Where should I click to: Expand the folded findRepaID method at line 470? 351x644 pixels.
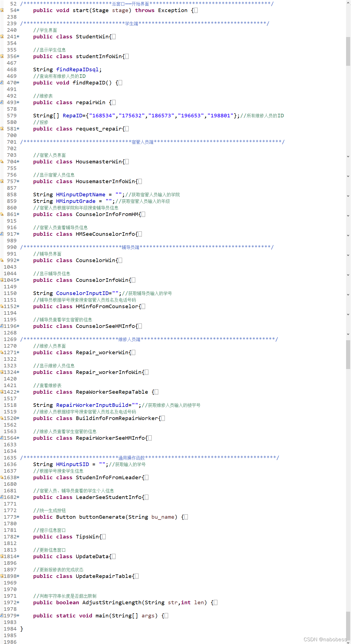pos(18,83)
